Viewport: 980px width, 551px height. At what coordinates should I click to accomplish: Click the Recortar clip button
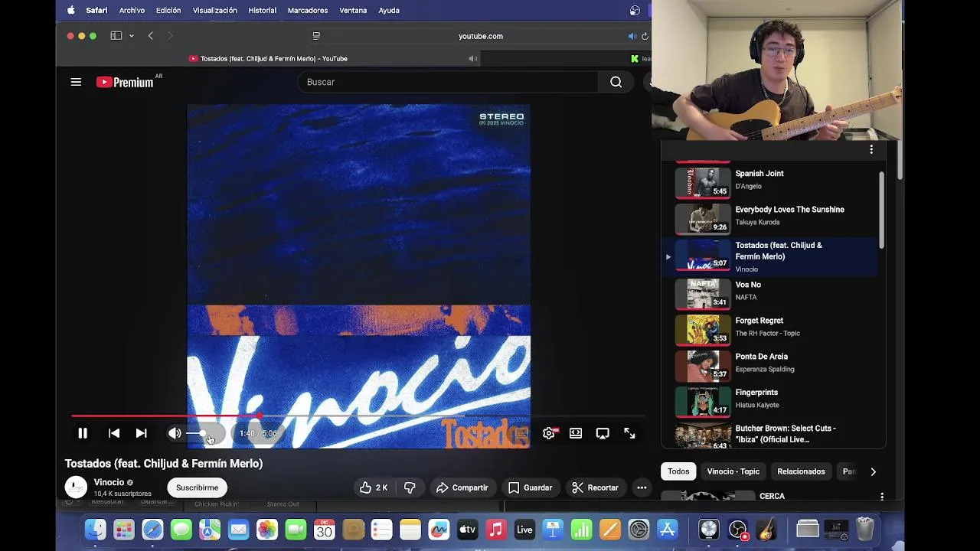click(595, 487)
